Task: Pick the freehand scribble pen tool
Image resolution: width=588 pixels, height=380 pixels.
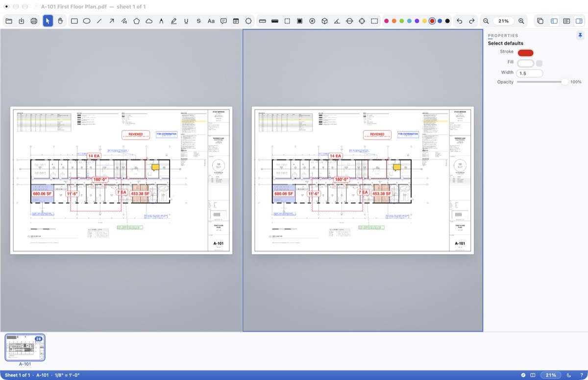Action: pos(124,21)
